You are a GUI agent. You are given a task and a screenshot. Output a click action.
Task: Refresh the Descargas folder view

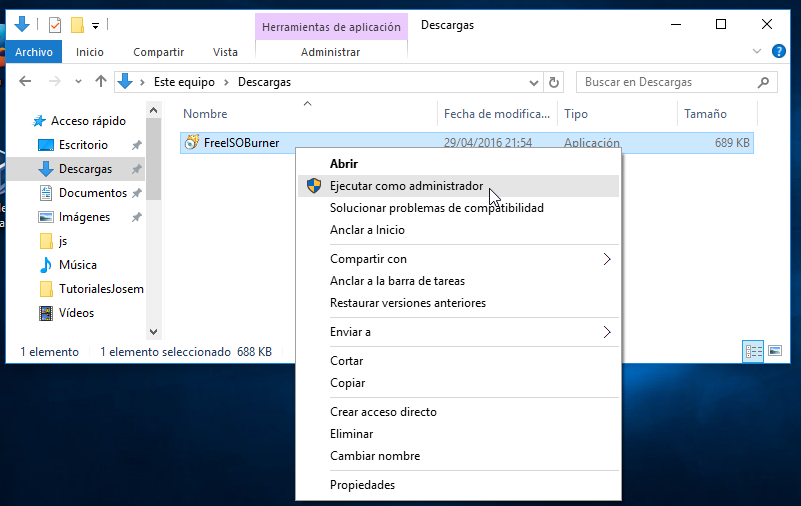(554, 82)
